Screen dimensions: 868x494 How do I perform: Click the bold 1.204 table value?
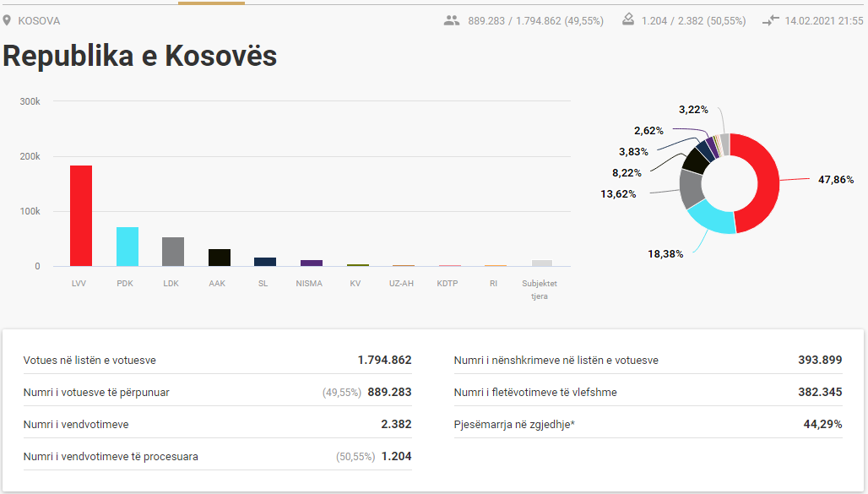click(396, 456)
